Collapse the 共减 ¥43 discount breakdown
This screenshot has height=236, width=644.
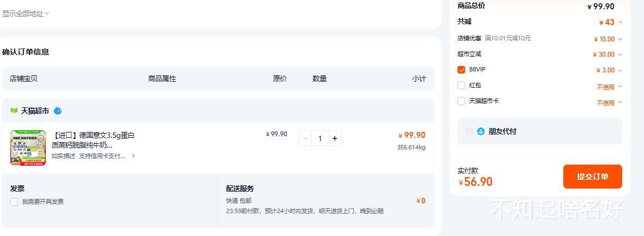620,22
